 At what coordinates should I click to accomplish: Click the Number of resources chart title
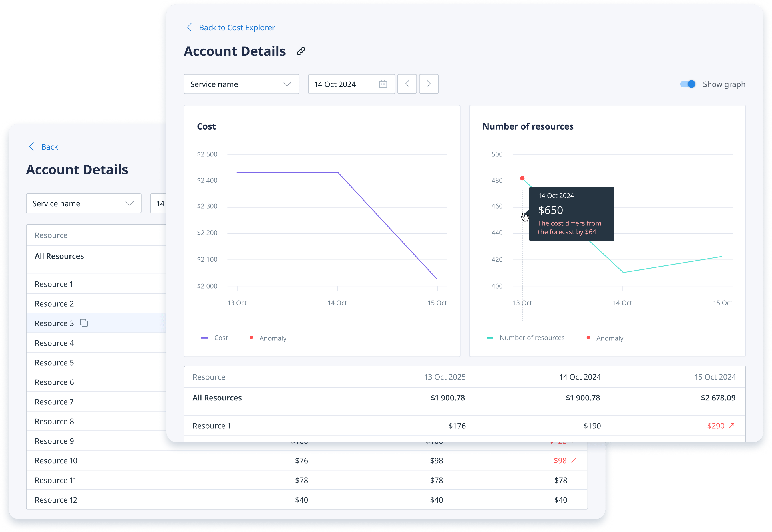[x=528, y=126]
